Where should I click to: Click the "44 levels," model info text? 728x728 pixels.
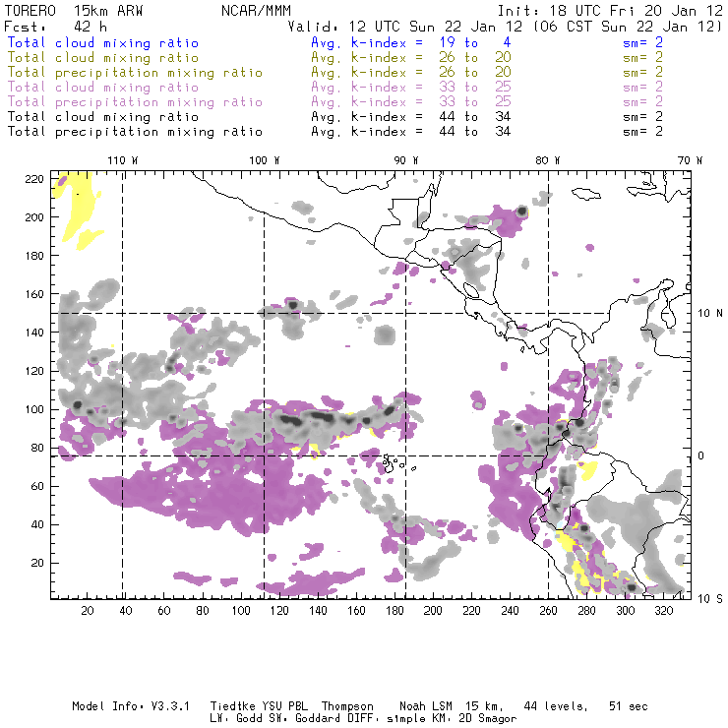point(556,706)
